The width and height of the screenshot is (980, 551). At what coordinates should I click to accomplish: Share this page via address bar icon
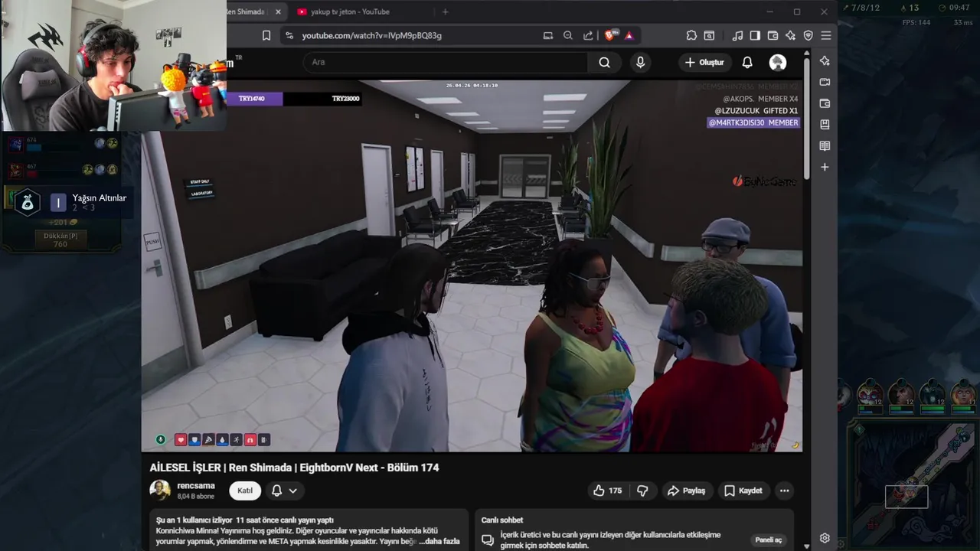click(x=588, y=35)
